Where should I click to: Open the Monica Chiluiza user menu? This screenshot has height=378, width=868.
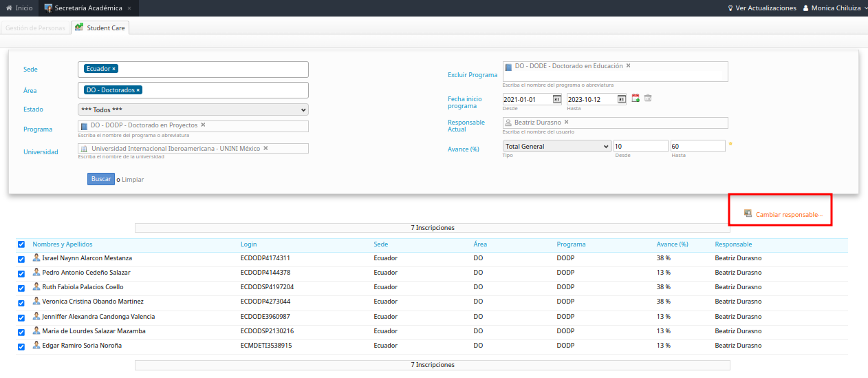[835, 8]
